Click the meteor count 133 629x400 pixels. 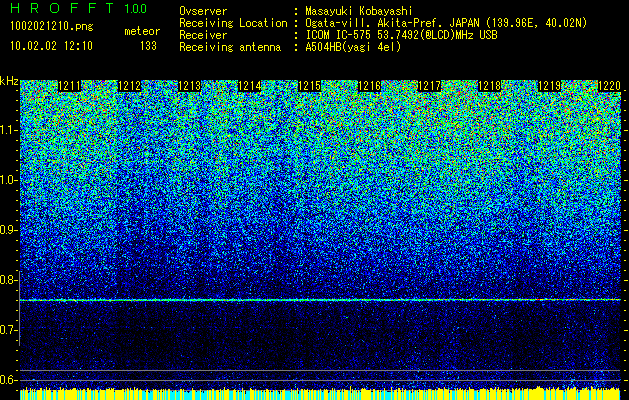148,46
